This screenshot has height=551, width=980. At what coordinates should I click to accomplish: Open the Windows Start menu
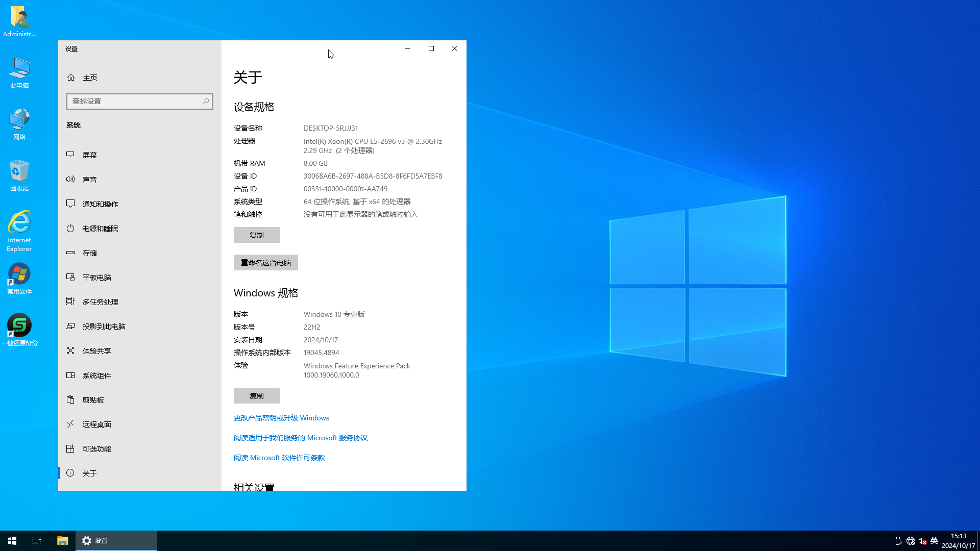pyautogui.click(x=12, y=541)
